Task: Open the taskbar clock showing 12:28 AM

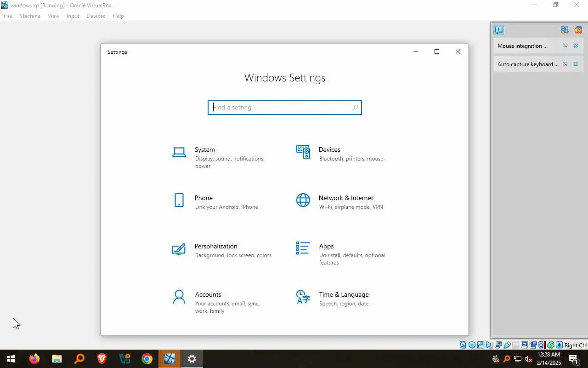Action: pyautogui.click(x=549, y=359)
